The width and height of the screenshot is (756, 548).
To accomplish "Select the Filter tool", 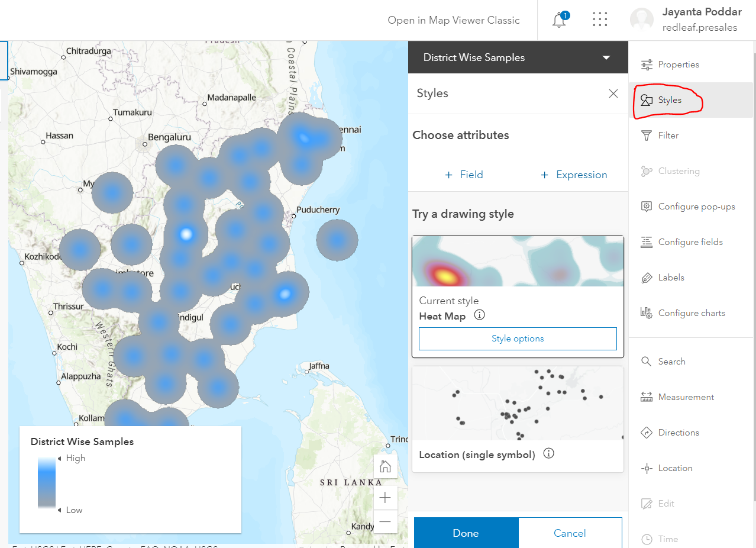I will [668, 136].
